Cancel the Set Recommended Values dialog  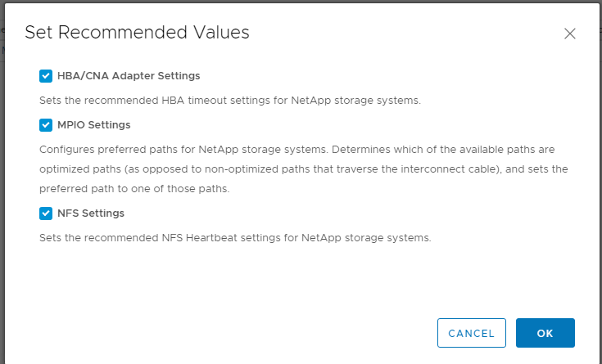pos(471,333)
